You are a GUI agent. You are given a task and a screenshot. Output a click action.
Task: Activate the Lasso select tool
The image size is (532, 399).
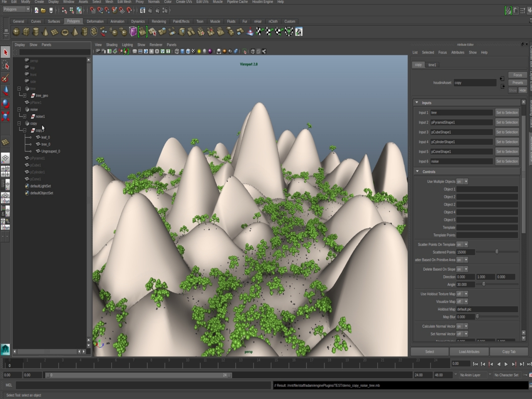coord(5,65)
